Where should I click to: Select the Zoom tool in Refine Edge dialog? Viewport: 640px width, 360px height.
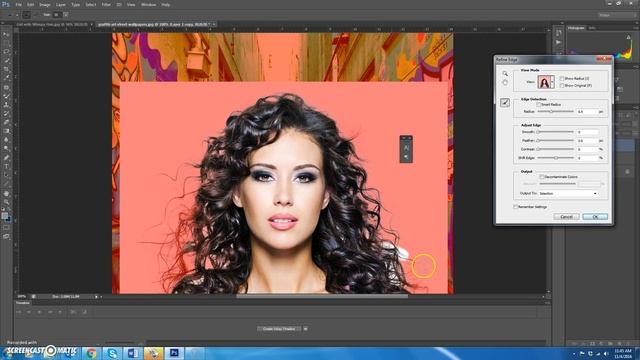pos(505,73)
